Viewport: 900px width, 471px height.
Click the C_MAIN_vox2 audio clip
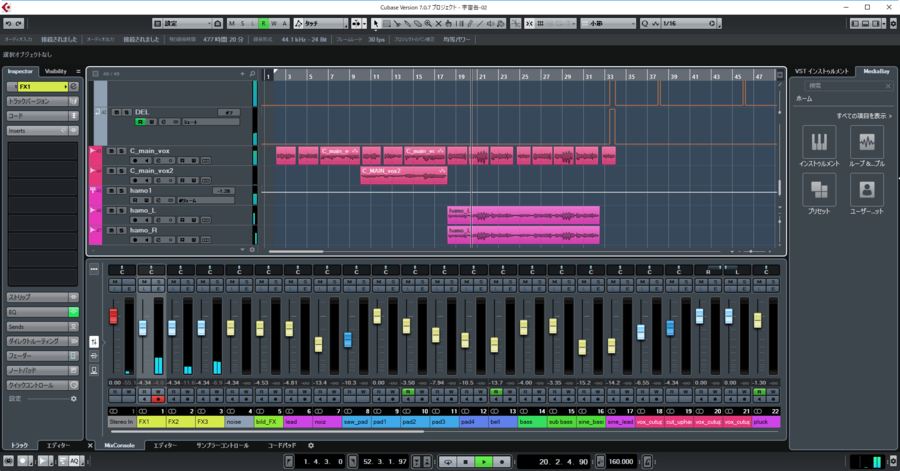[x=404, y=176]
